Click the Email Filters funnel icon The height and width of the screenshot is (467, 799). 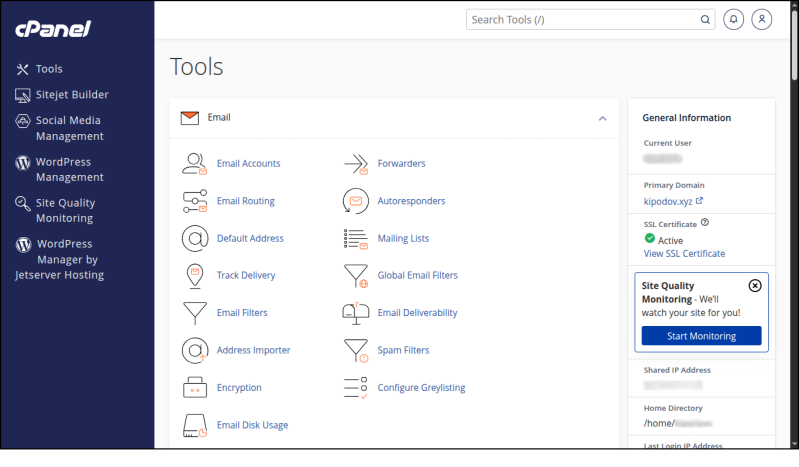pos(195,313)
